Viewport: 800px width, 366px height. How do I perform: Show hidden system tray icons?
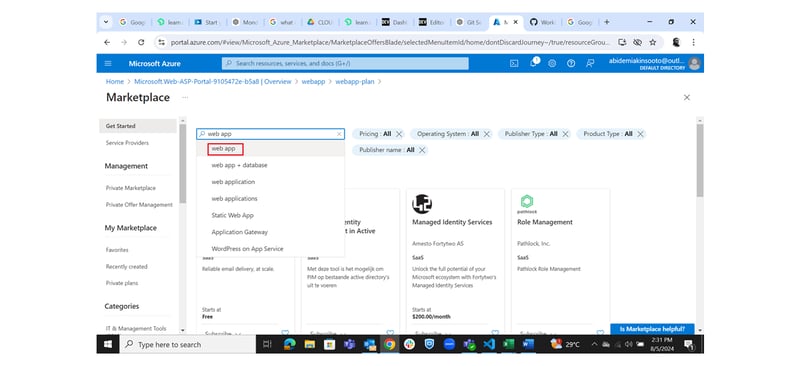tap(594, 345)
